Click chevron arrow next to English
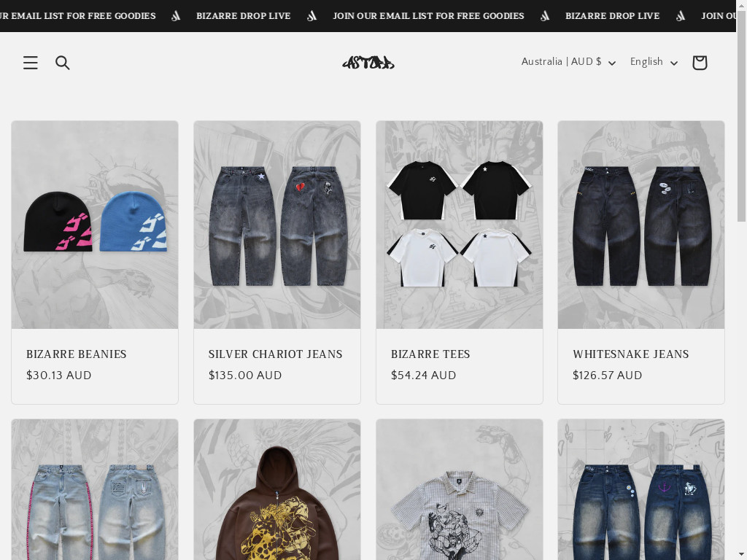747x560 pixels. pos(673,63)
